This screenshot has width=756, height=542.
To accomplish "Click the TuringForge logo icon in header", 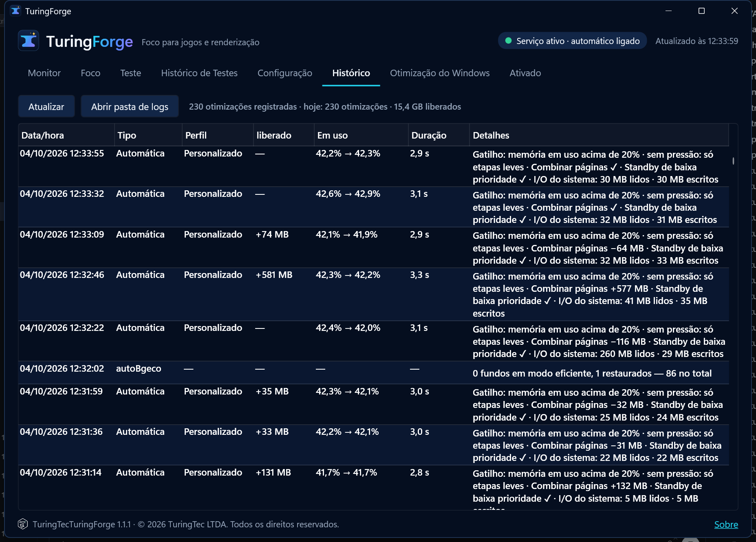I will (x=29, y=41).
